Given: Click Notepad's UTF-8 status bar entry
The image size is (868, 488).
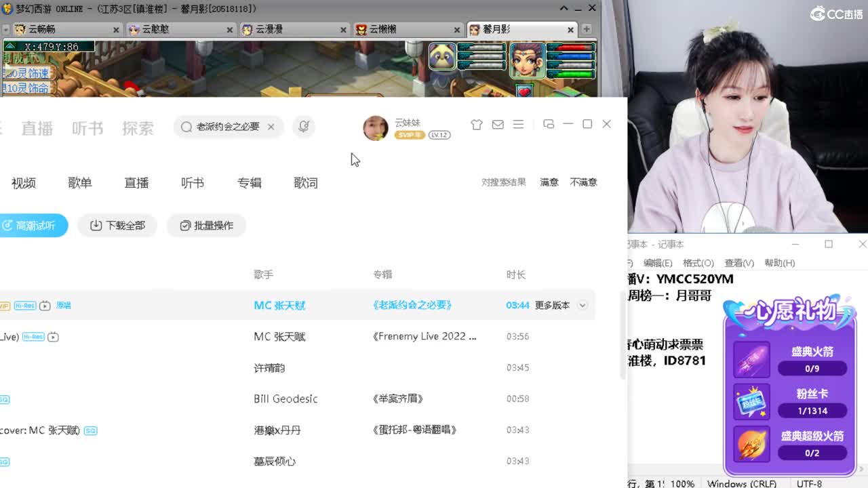Looking at the screenshot, I should pos(809,483).
